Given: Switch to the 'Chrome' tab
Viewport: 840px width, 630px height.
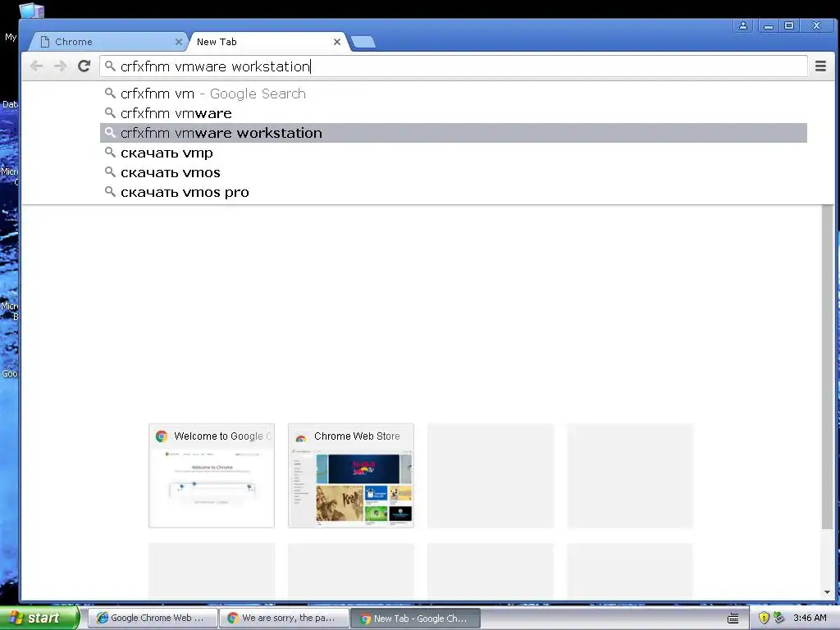Looking at the screenshot, I should pyautogui.click(x=107, y=42).
